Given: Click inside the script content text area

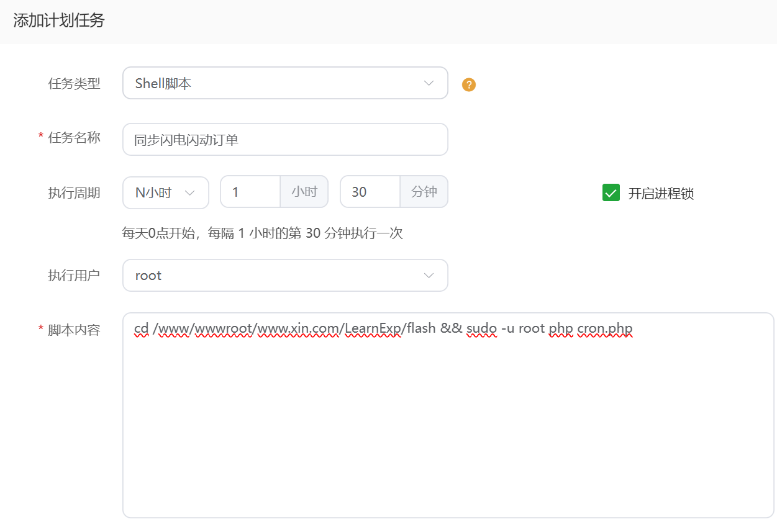Looking at the screenshot, I should 447,422.
